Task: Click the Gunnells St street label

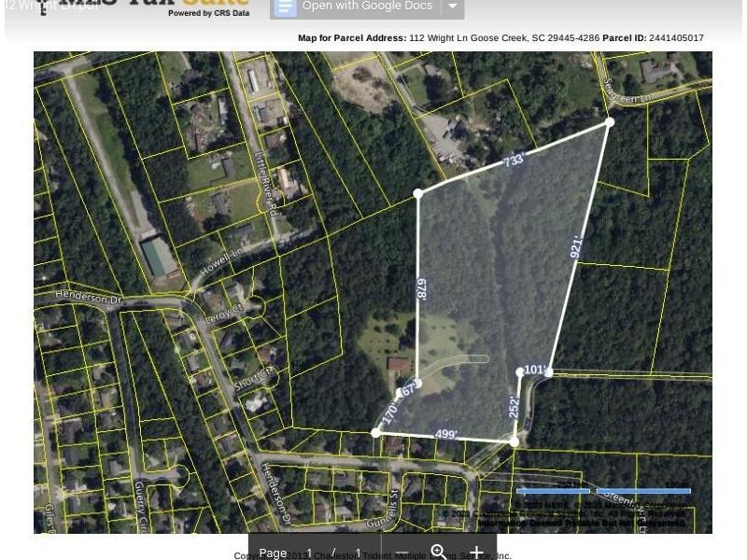Action: [x=383, y=508]
